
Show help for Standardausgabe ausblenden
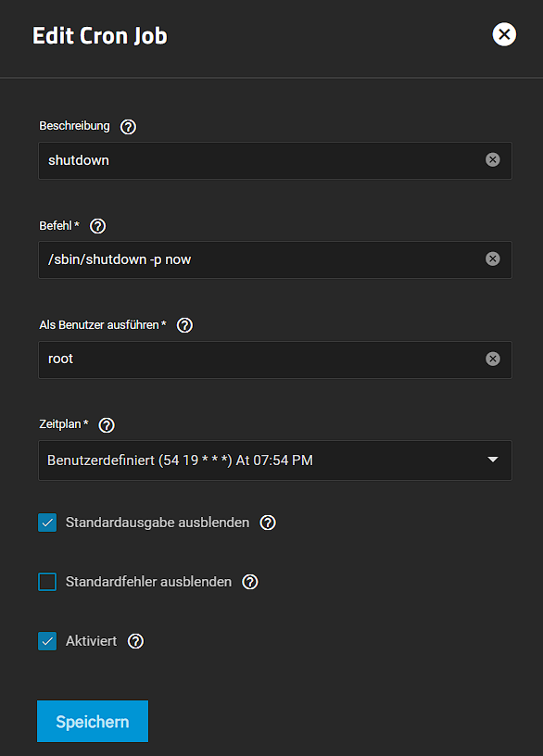268,523
